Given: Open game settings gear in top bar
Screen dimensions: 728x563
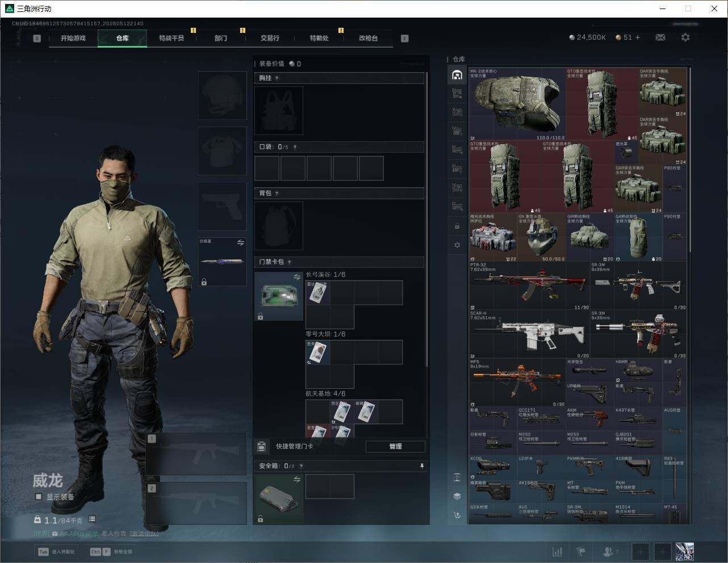Looking at the screenshot, I should (x=685, y=37).
